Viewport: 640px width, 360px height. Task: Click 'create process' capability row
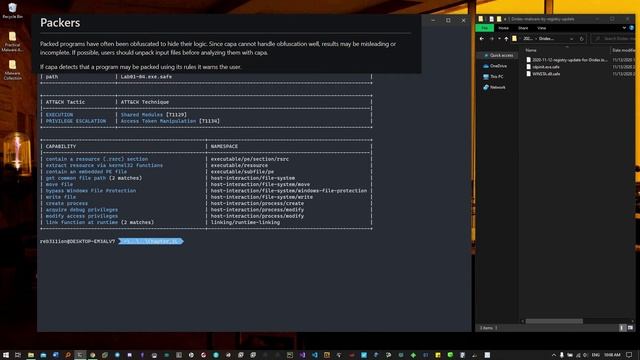(67, 203)
